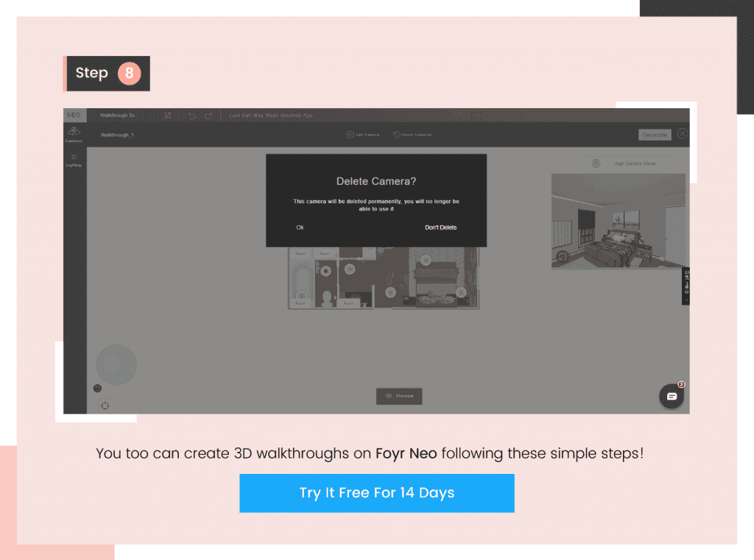Click the Save icon next to Walkthrough name

tap(169, 116)
